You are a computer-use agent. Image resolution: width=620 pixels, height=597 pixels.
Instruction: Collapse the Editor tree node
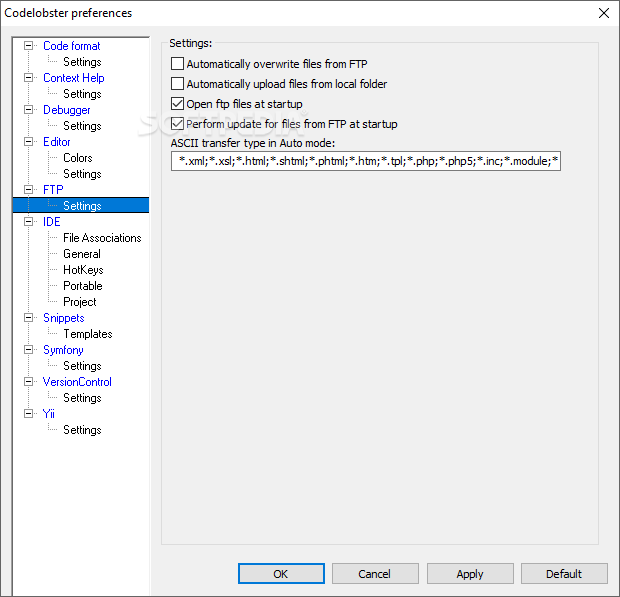tap(28, 142)
